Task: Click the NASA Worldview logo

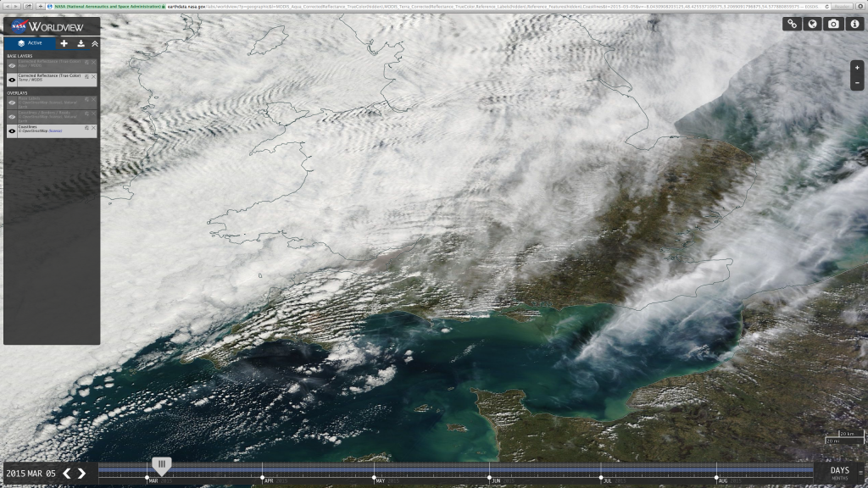Action: pos(47,26)
